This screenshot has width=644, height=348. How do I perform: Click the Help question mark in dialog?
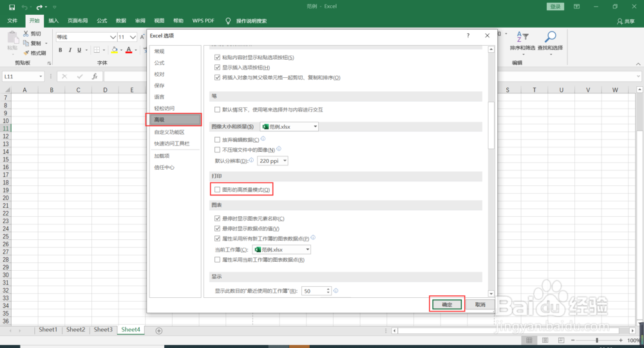click(468, 36)
